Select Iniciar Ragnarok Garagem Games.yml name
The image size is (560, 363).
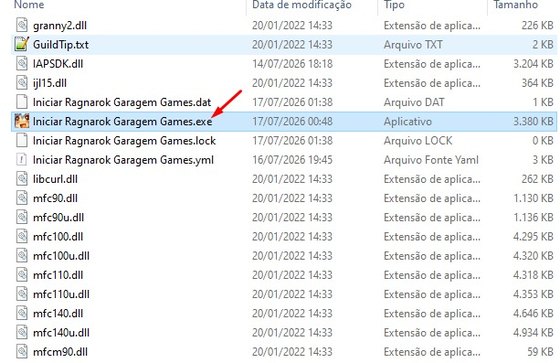[x=123, y=160]
